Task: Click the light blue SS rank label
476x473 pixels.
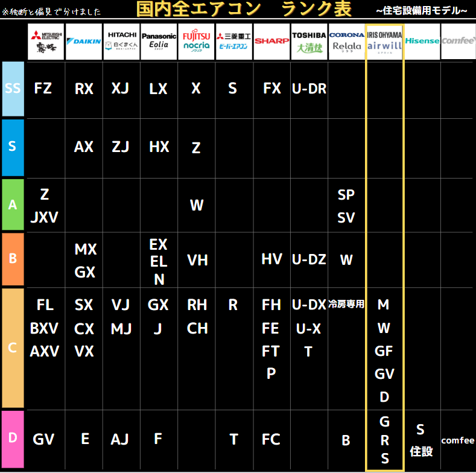Action: click(13, 89)
